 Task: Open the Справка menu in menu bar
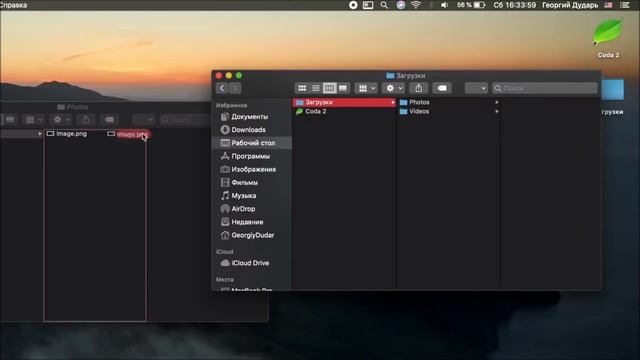(x=13, y=5)
